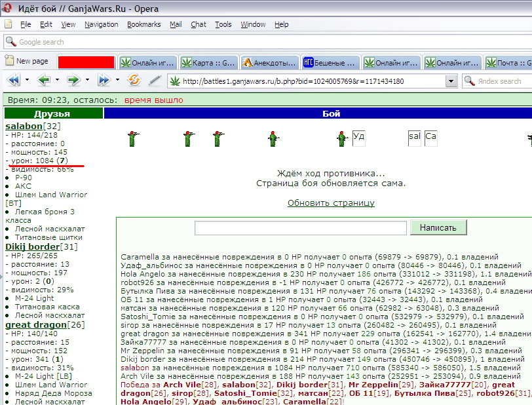Open the Mail menu

tap(176, 24)
